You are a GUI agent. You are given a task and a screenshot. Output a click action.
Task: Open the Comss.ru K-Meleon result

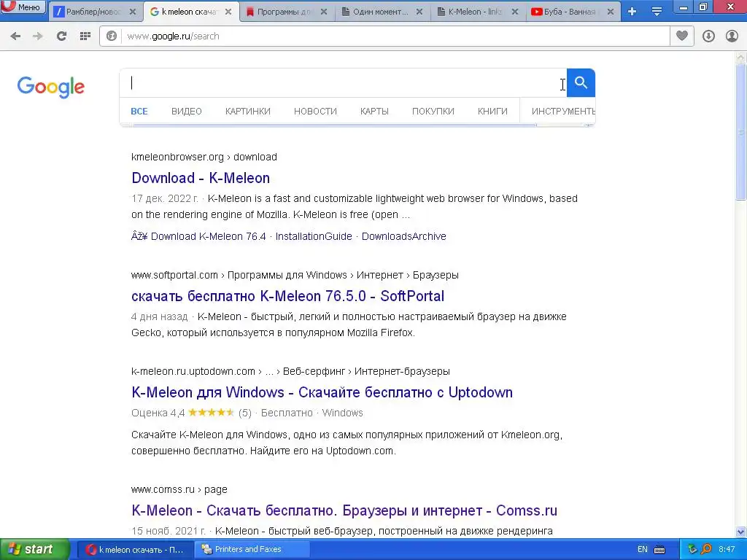click(x=344, y=510)
